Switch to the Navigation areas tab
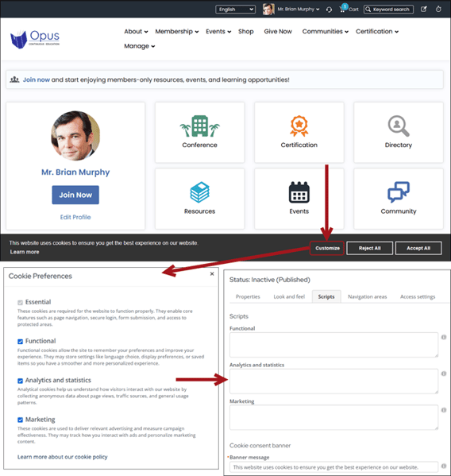This screenshot has width=451, height=476. tap(368, 296)
